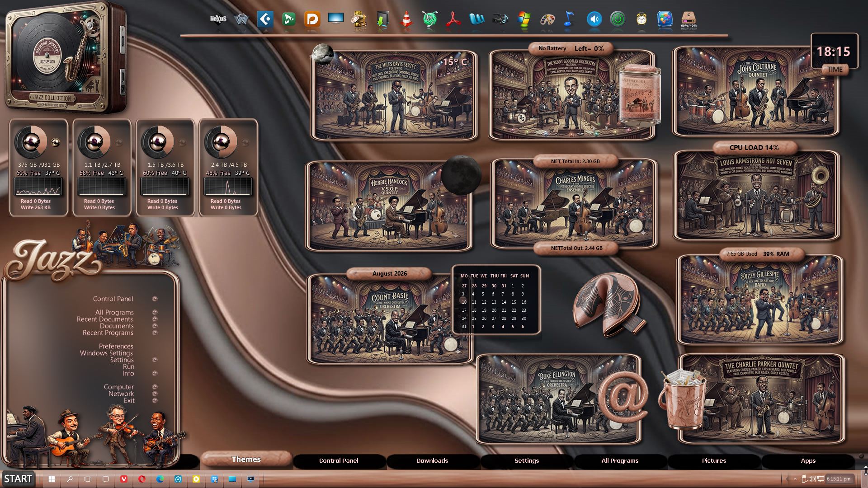Click the volume icon in the system tray
Image resolution: width=868 pixels, height=488 pixels.
pyautogui.click(x=811, y=479)
